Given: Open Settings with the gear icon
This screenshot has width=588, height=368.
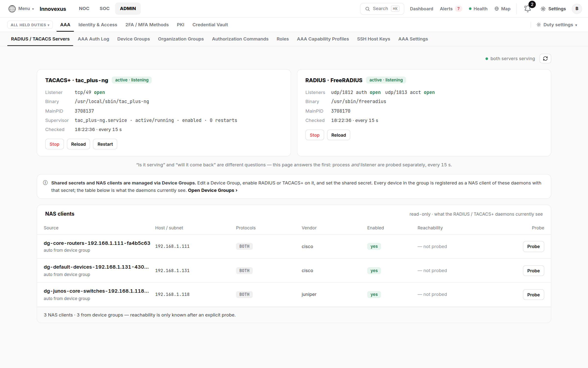Looking at the screenshot, I should (x=553, y=9).
